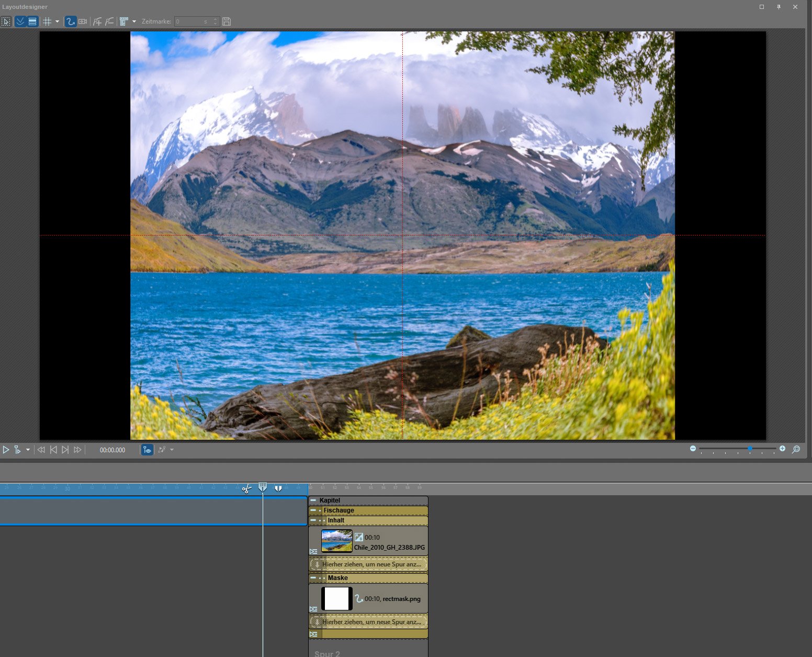Remove a motion mark from the path
812x657 pixels.
[109, 21]
